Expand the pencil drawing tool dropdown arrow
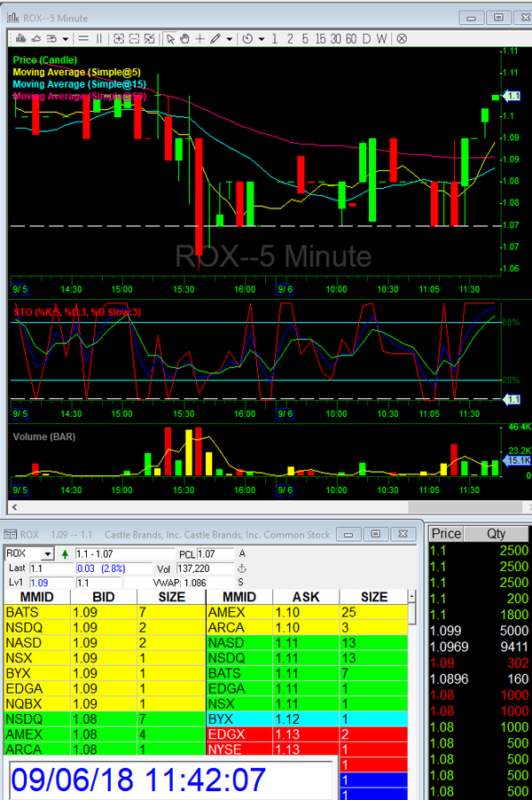Viewport: 532px width, 800px height. click(x=229, y=38)
